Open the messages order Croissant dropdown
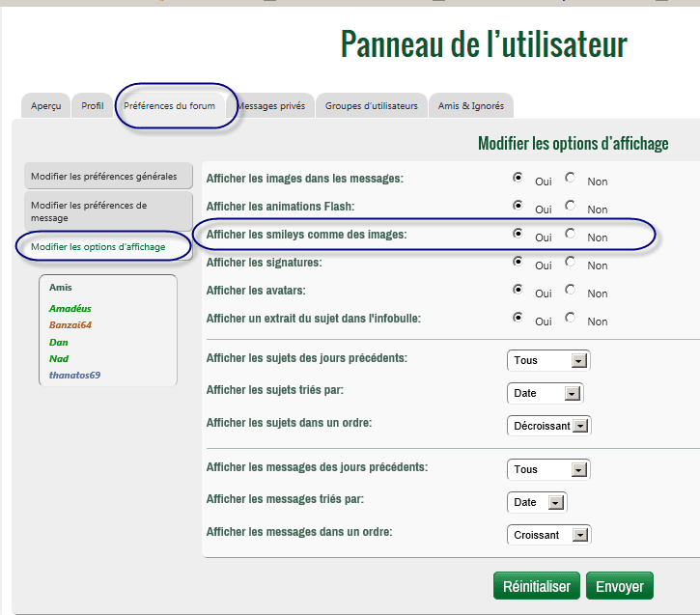The image size is (700, 615). [x=547, y=535]
